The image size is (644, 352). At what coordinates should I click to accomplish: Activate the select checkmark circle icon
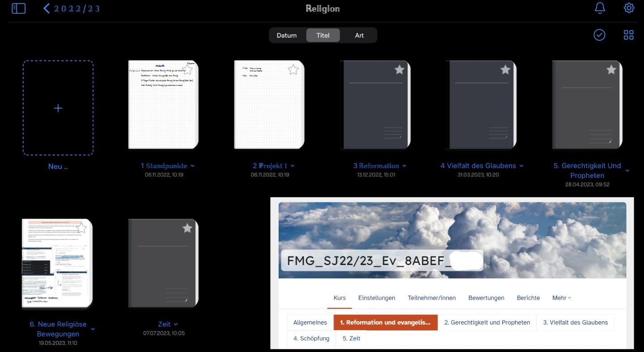pyautogui.click(x=599, y=35)
